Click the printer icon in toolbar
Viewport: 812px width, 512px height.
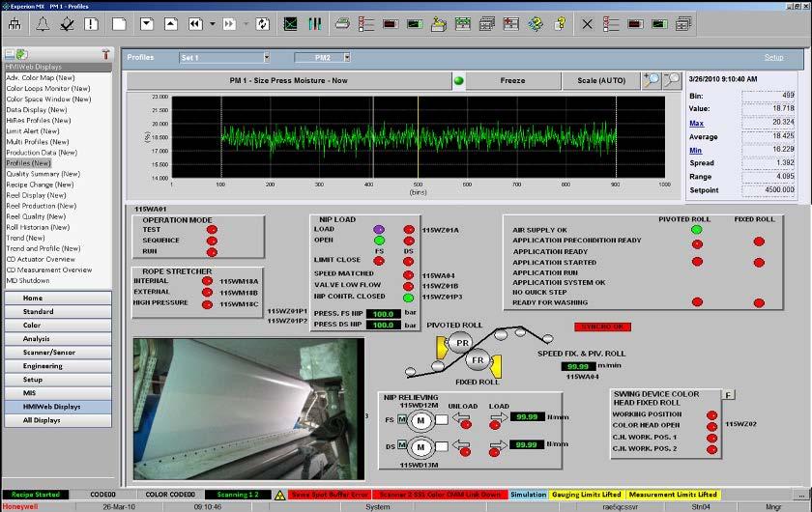(342, 23)
